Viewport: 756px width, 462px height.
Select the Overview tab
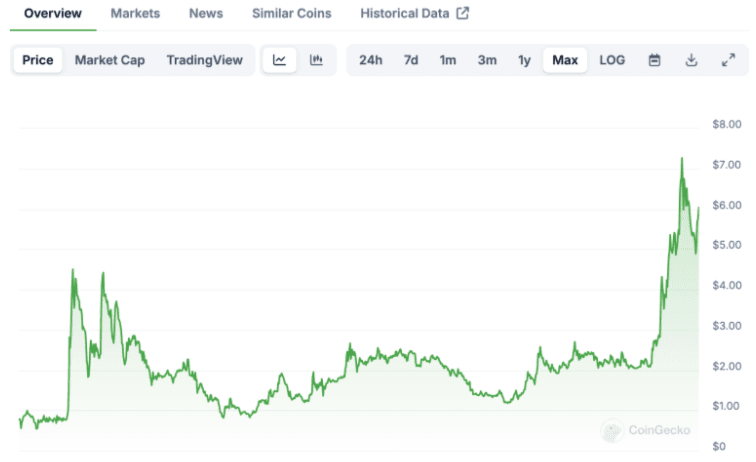click(x=52, y=14)
